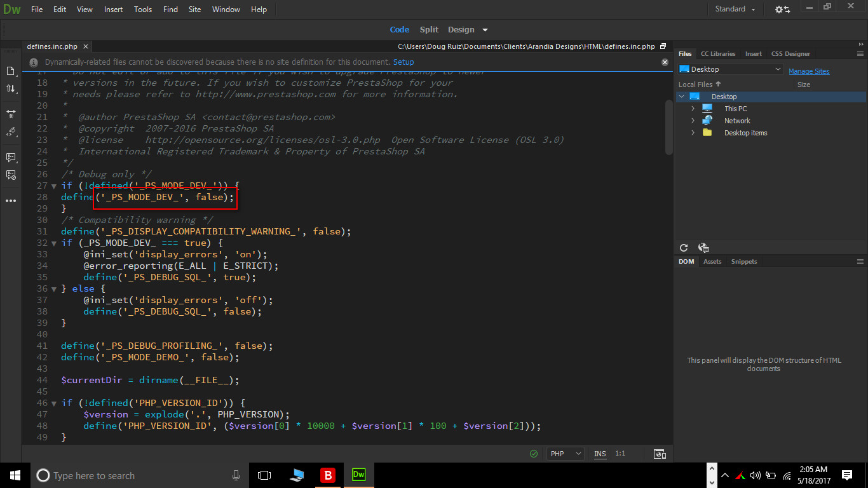Click the Open Documents icon in left toolbar
The width and height of the screenshot is (868, 488).
[11, 71]
